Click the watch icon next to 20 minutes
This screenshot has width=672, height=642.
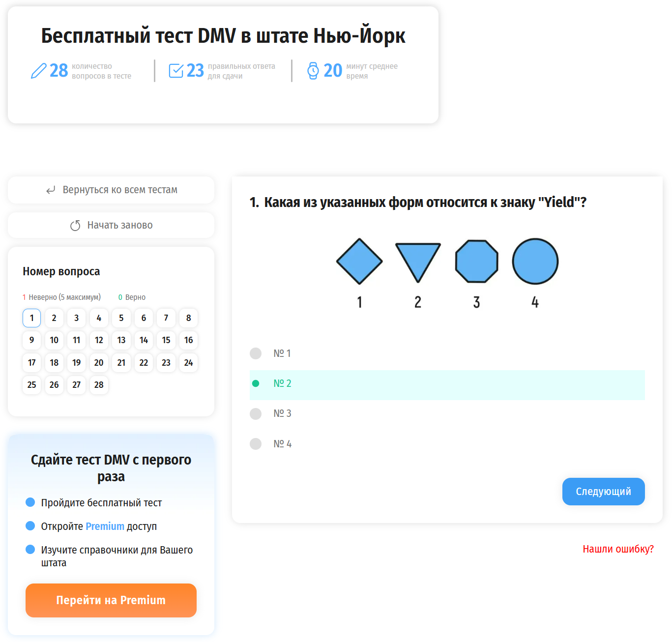(313, 71)
